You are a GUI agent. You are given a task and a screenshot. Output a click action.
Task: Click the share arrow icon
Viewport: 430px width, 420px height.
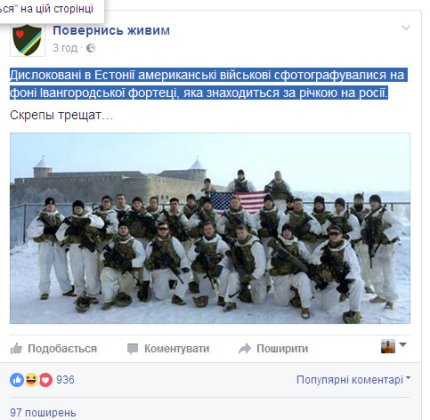245,349
